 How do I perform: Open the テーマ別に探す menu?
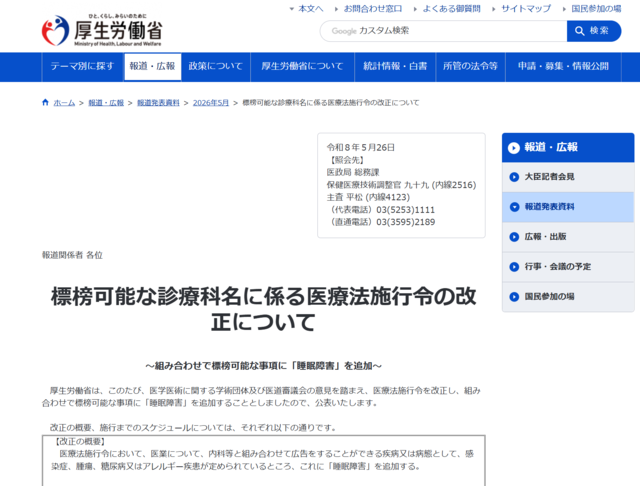click(x=82, y=67)
